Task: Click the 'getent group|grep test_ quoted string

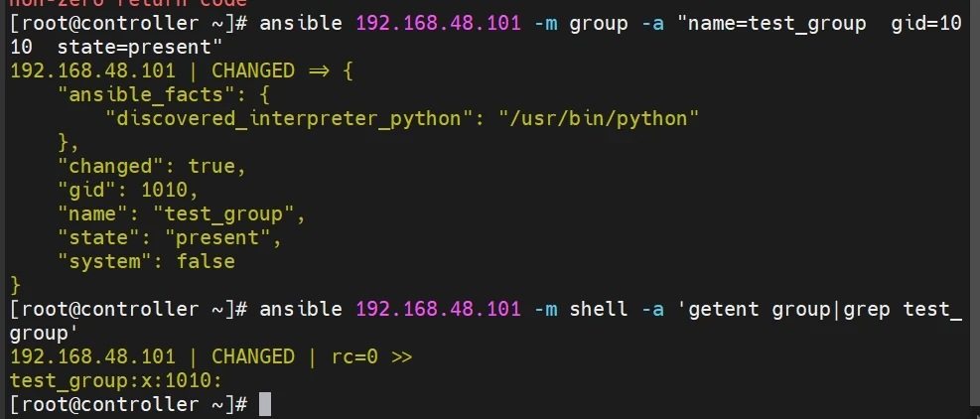Action: [814, 309]
